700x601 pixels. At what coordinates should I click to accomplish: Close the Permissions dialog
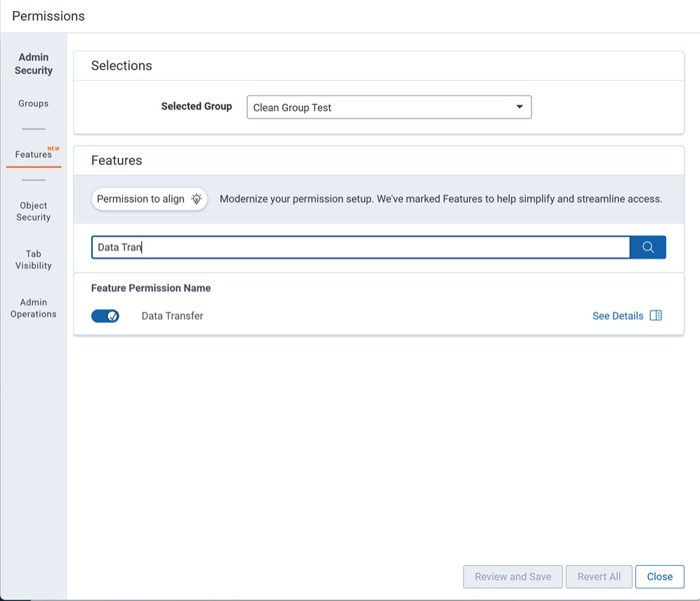(659, 576)
